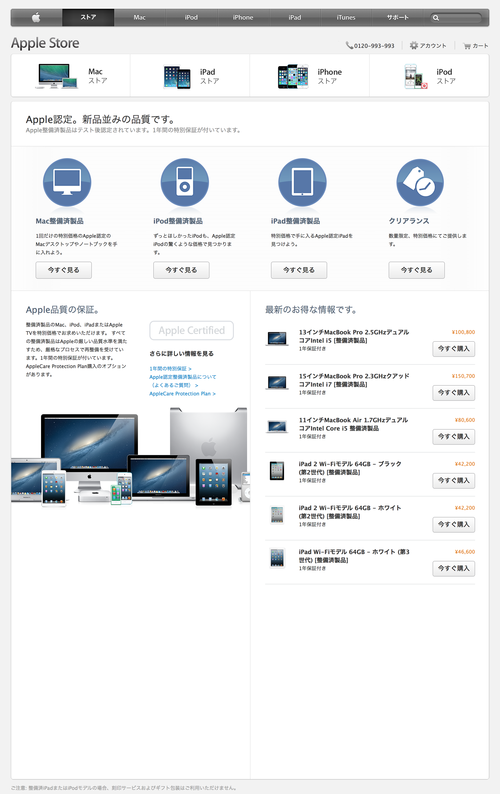500x794 pixels.
Task: Click the round iPad icon
Action: point(302,182)
